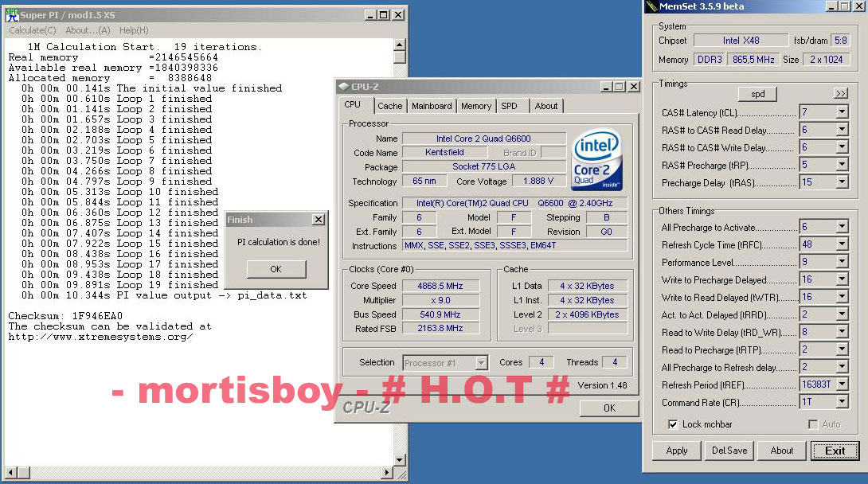
Task: Click the Bus Speed value 540.9 MHz
Action: tap(440, 314)
